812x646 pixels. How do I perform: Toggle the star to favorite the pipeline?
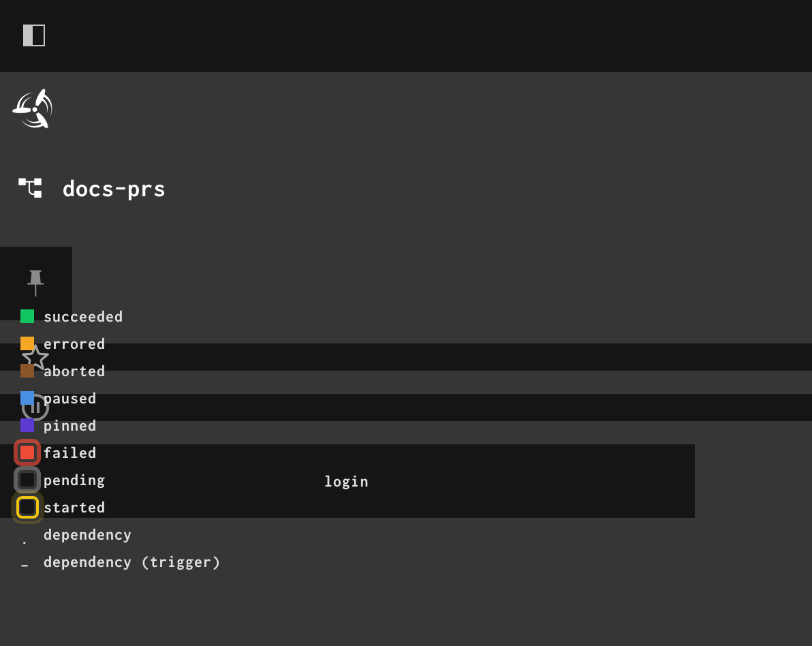tap(35, 357)
